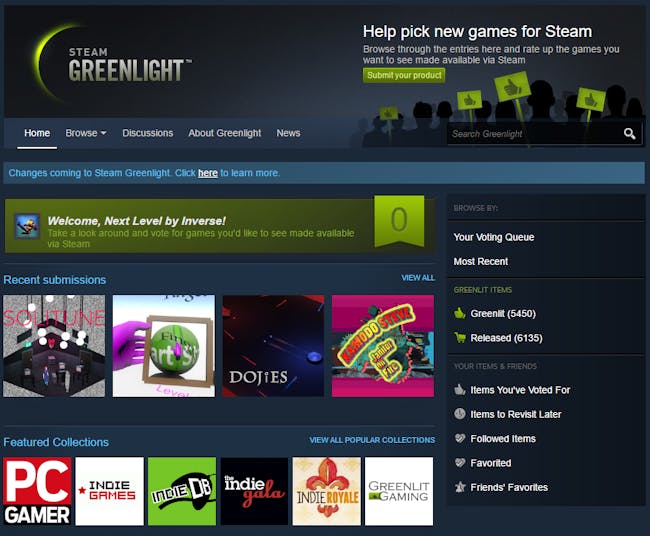Open Friends' Favorites list

click(509, 487)
